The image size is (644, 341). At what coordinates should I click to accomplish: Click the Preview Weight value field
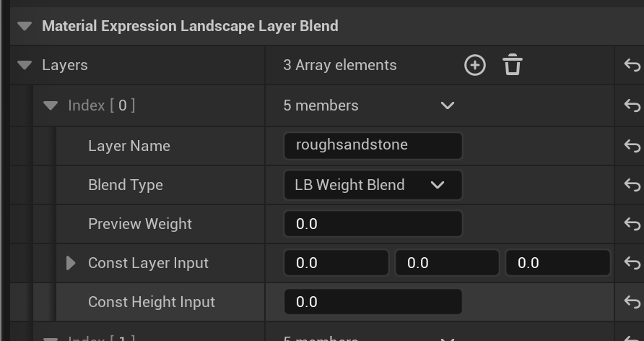[x=373, y=224]
